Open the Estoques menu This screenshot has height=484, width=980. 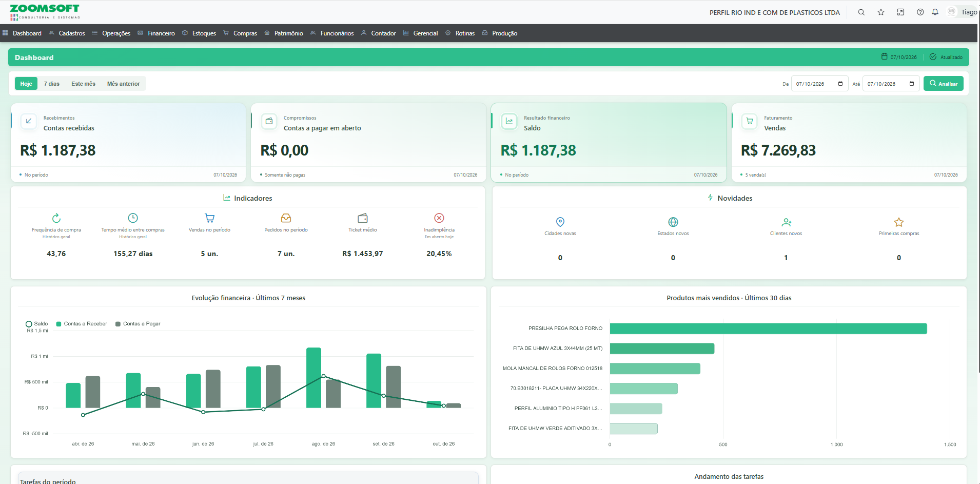tap(199, 33)
